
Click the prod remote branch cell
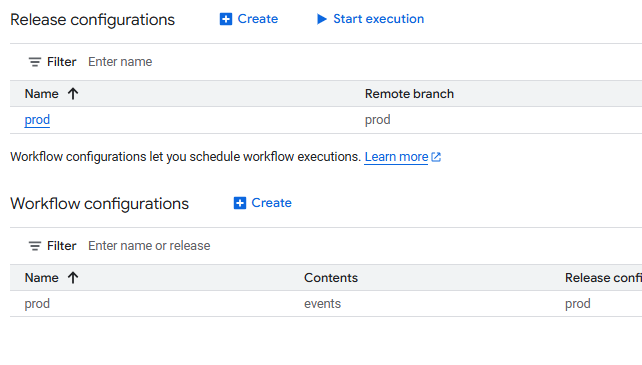point(378,120)
